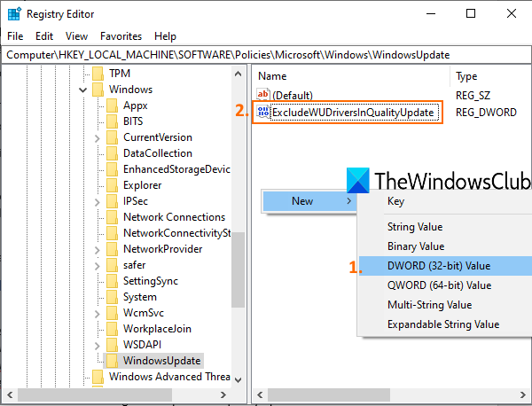The width and height of the screenshot is (532, 406).
Task: Click the NetworkConnectivityStatus folder icon
Action: pos(112,232)
